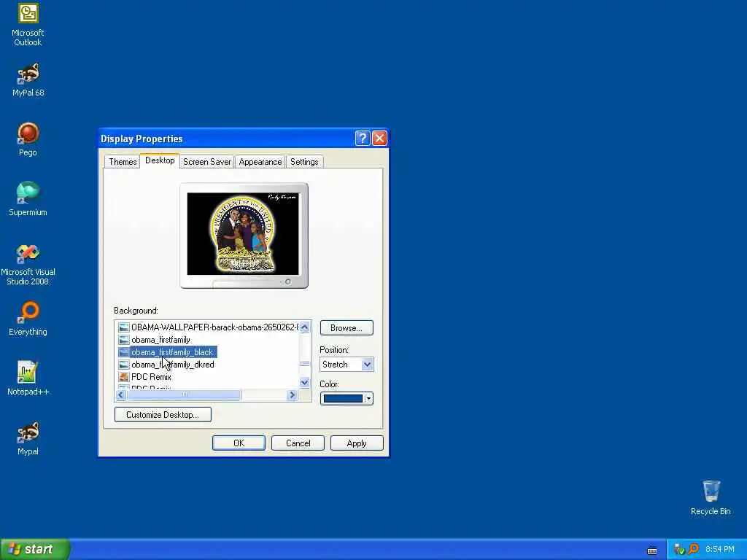Click the Safely Remove Hardware tray icon
This screenshot has width=747, height=560.
pos(679,549)
